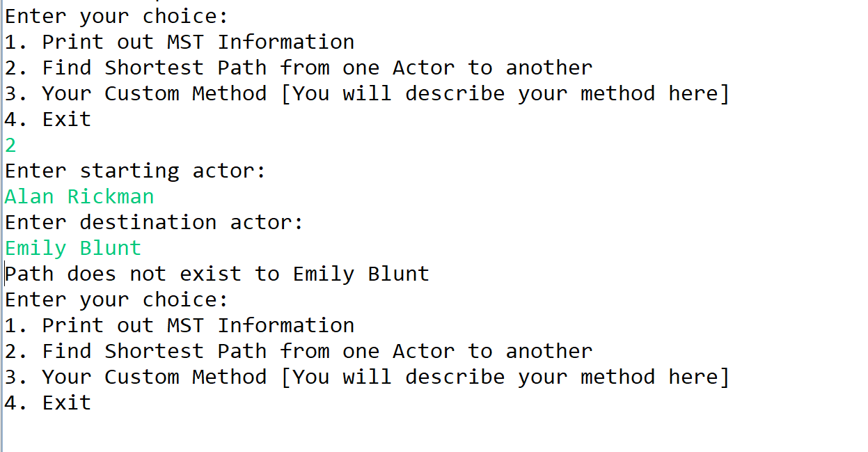Click the second 'Enter your choice:' prompt
This screenshot has height=452, width=868.
pos(117,300)
